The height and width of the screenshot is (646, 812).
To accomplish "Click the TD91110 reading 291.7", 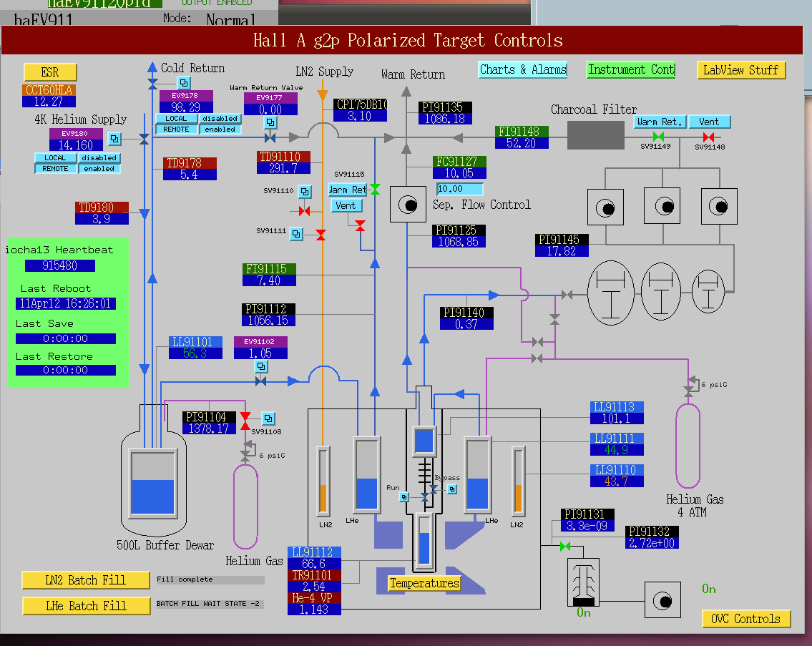I will (x=283, y=168).
